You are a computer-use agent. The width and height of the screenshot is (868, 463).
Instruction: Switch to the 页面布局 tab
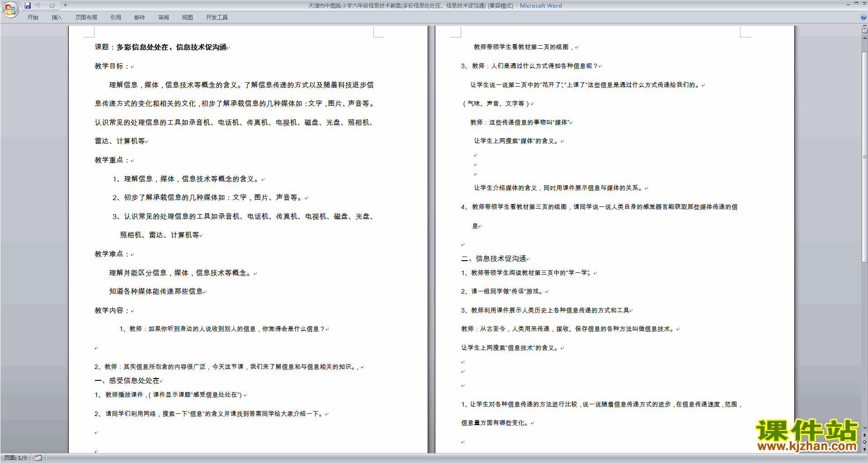[x=86, y=18]
